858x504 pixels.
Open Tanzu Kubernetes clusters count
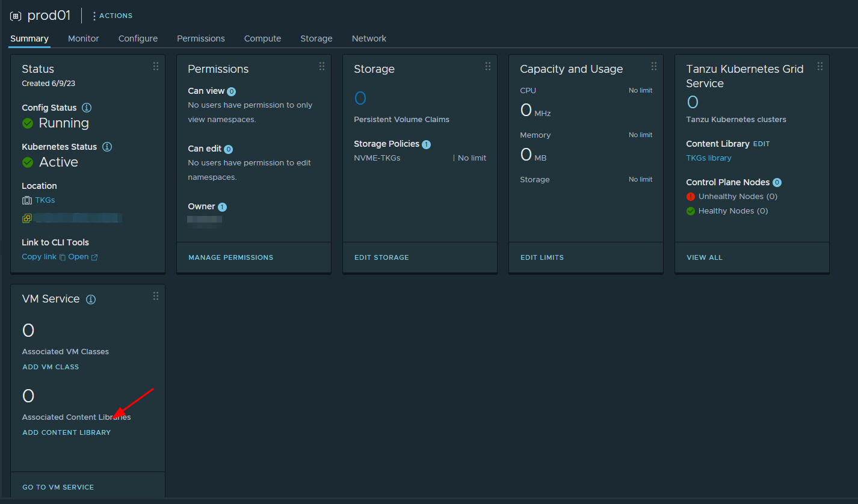(693, 102)
